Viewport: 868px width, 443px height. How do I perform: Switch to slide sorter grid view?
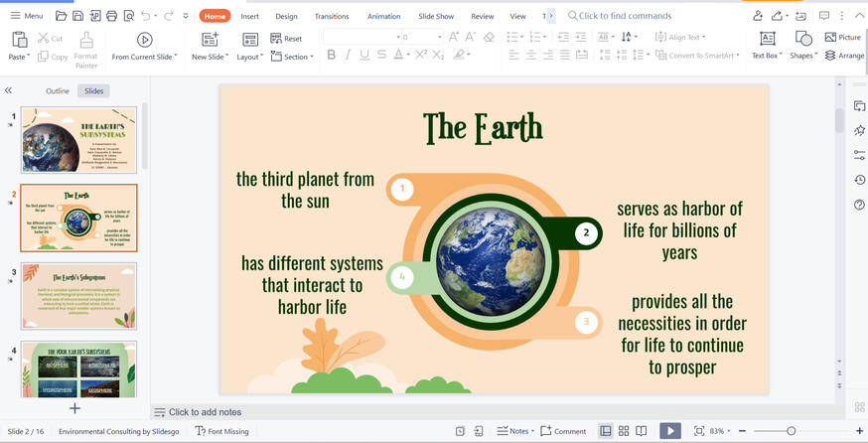pyautogui.click(x=624, y=431)
